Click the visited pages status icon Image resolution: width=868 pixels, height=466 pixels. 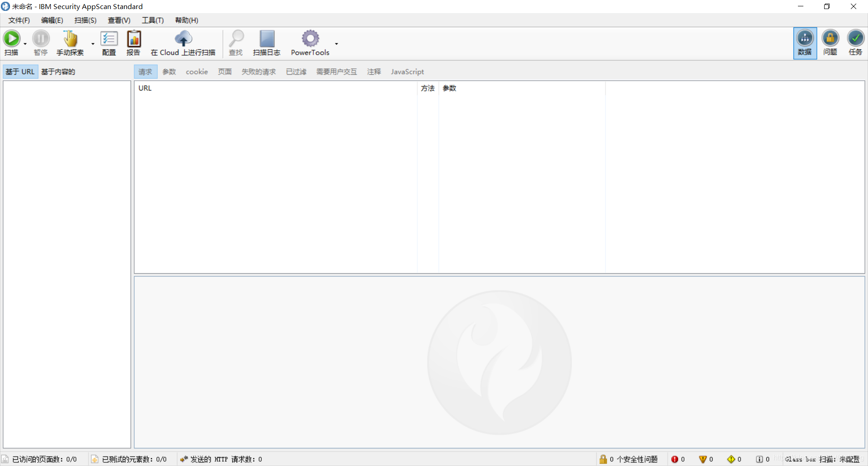click(5, 459)
